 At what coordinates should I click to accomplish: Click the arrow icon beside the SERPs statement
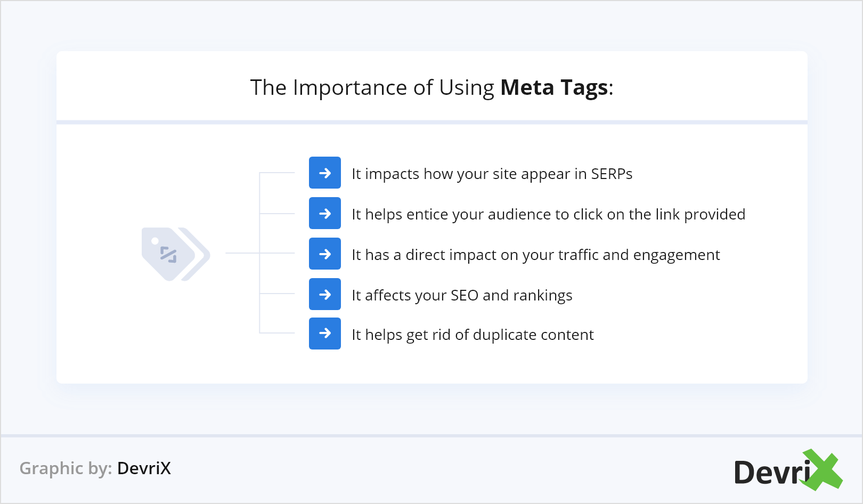(x=325, y=173)
